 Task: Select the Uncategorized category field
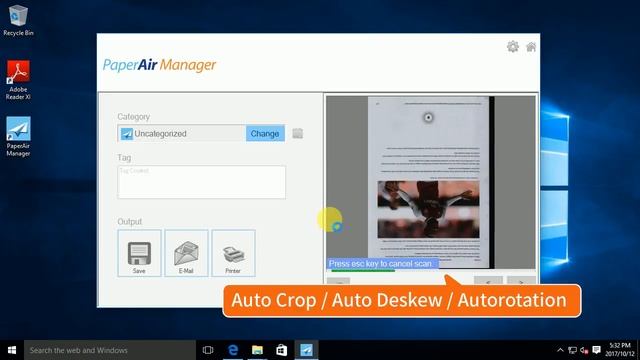click(x=182, y=133)
